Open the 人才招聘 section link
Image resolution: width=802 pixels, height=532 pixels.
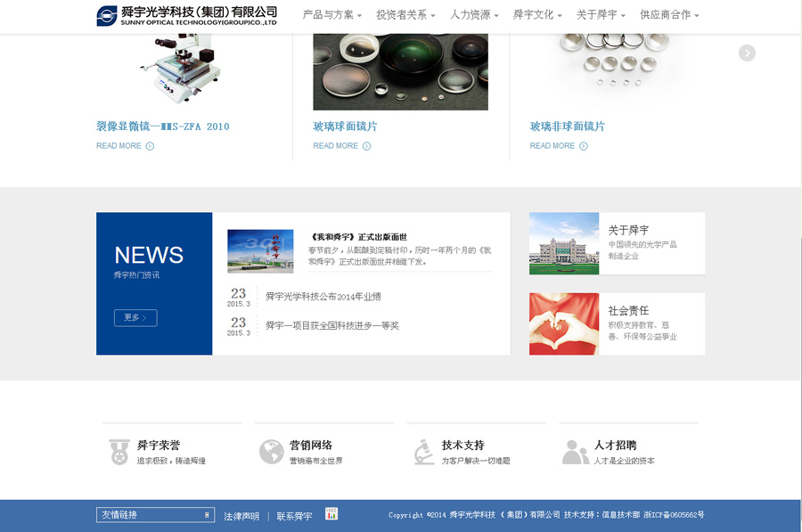click(x=615, y=445)
